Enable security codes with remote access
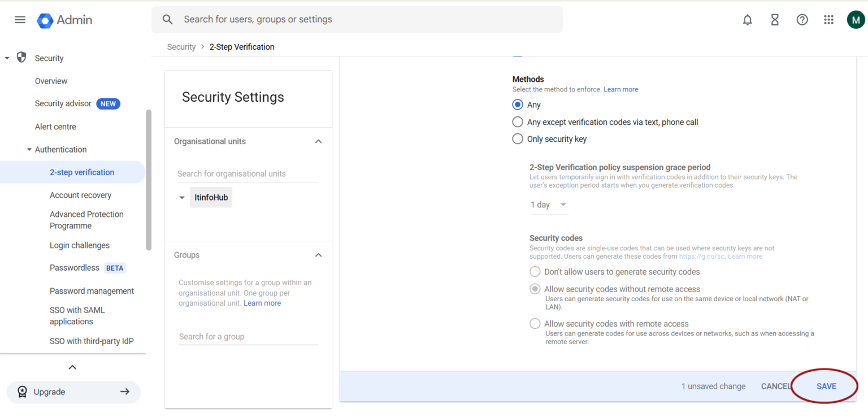The height and width of the screenshot is (417, 868). point(535,323)
